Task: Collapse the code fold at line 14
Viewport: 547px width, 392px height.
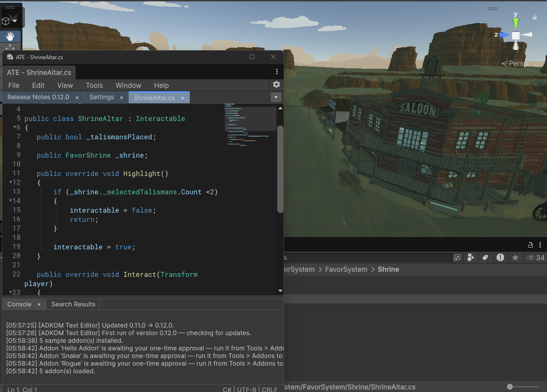Action: tap(11, 200)
